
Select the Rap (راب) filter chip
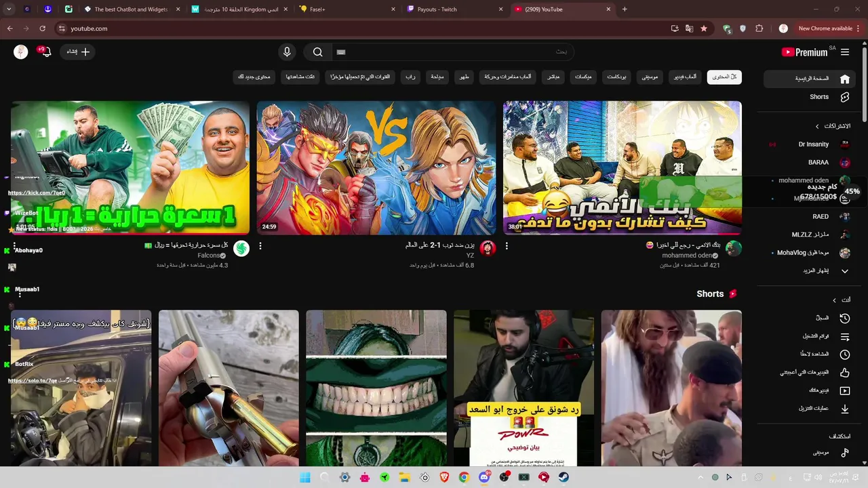point(411,77)
